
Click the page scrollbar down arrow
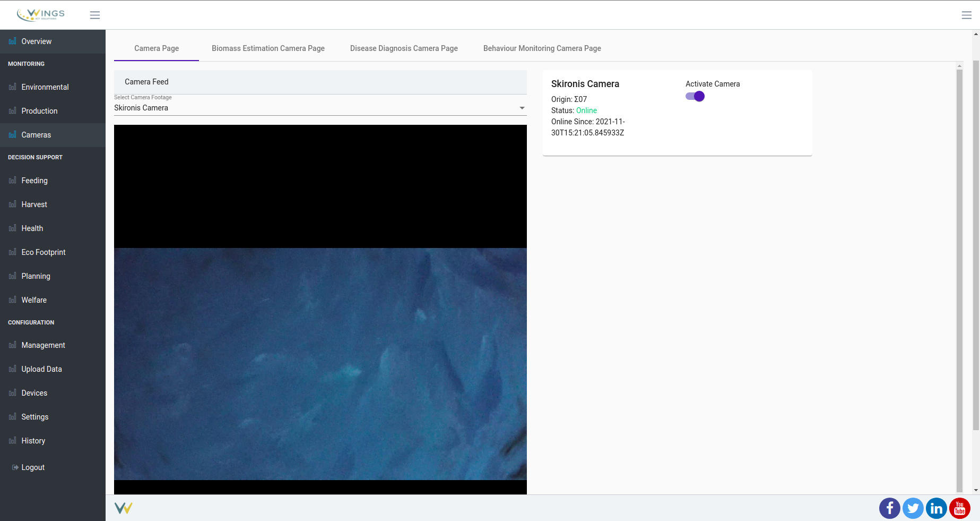pyautogui.click(x=976, y=490)
